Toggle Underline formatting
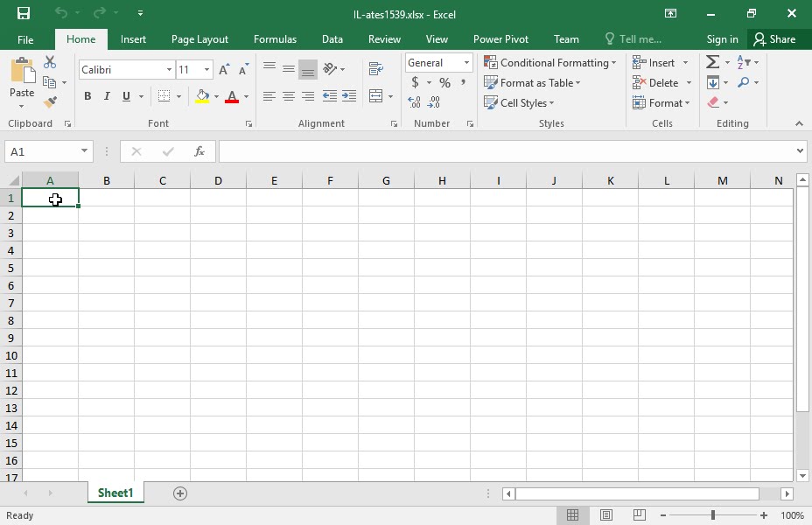The height and width of the screenshot is (525, 812). pyautogui.click(x=126, y=95)
